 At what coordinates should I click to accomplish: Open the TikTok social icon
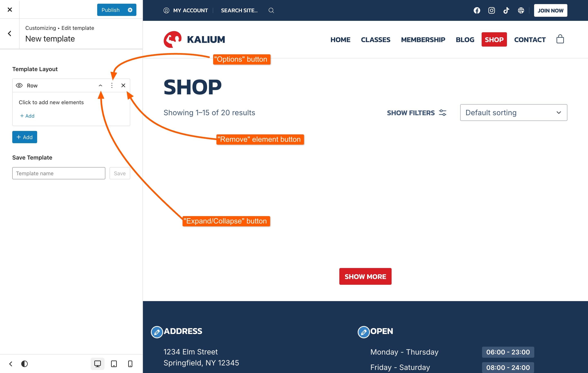point(506,10)
